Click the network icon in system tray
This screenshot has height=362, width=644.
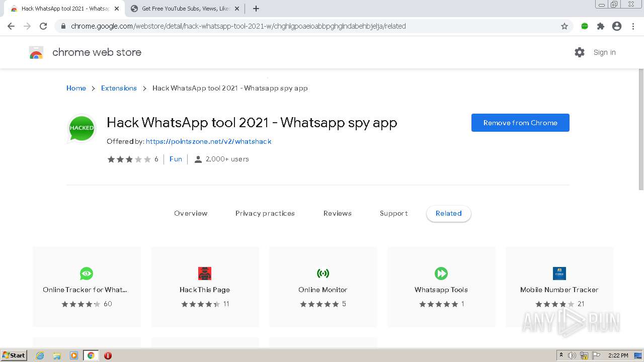pyautogui.click(x=584, y=355)
